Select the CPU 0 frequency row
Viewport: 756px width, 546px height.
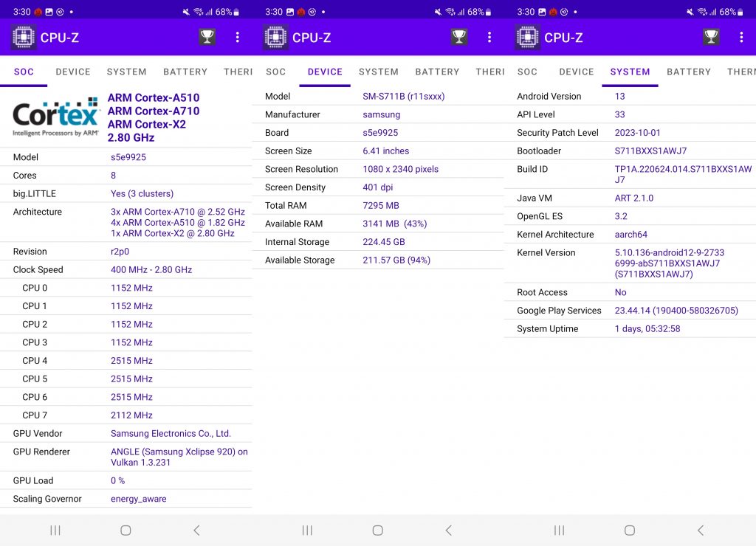coord(126,288)
